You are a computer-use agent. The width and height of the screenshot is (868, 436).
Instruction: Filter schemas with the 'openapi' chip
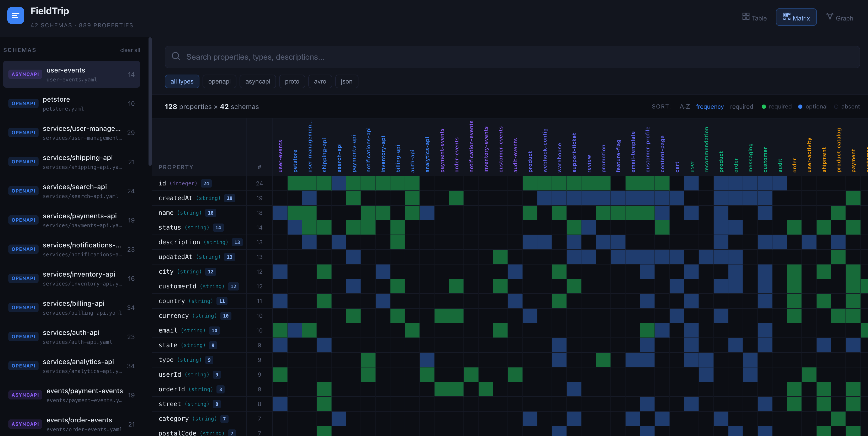coord(219,81)
